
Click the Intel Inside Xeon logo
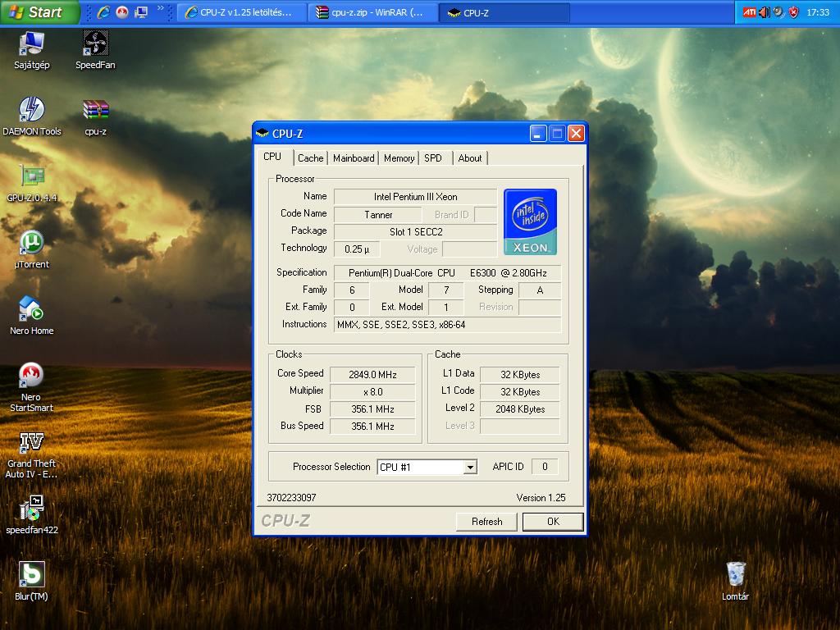click(x=531, y=221)
